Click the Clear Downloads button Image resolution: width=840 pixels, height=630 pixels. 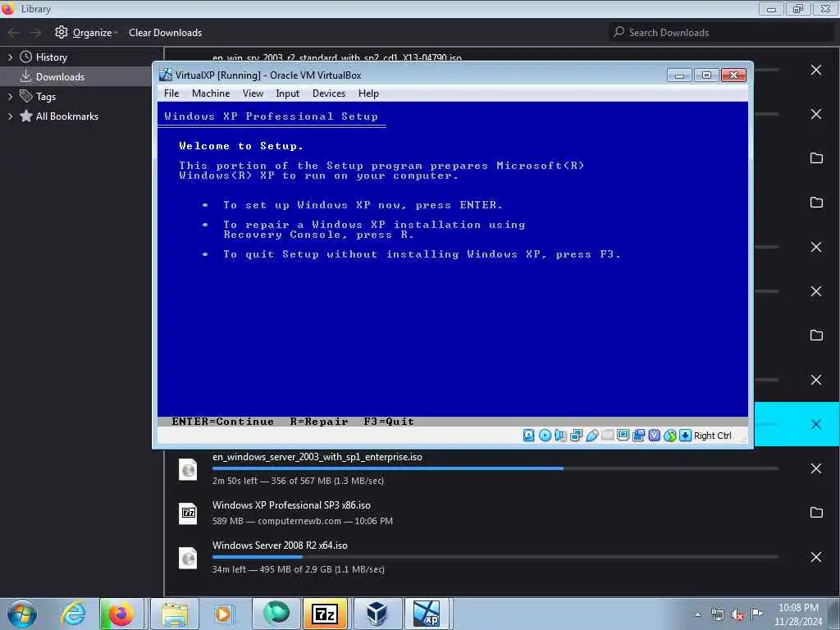coord(165,33)
